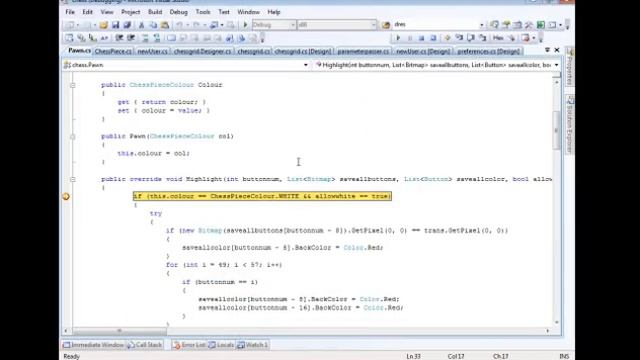The image size is (640, 360).
Task: Show the Immediate Window panel
Action: (93, 345)
